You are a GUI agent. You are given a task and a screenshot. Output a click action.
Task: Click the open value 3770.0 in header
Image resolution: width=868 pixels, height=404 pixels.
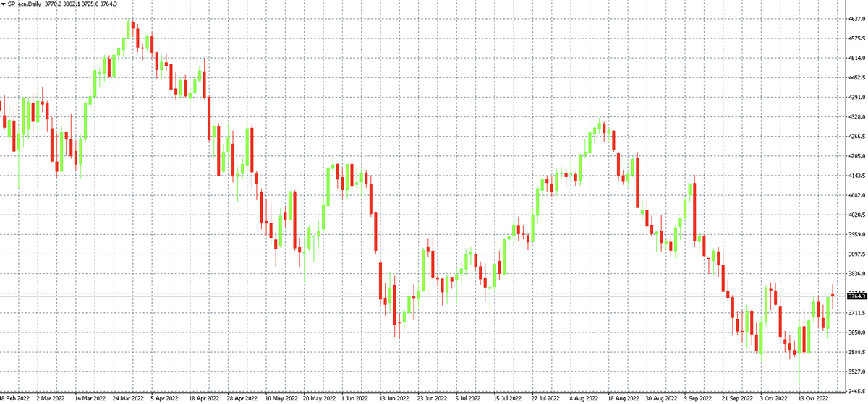[52, 4]
